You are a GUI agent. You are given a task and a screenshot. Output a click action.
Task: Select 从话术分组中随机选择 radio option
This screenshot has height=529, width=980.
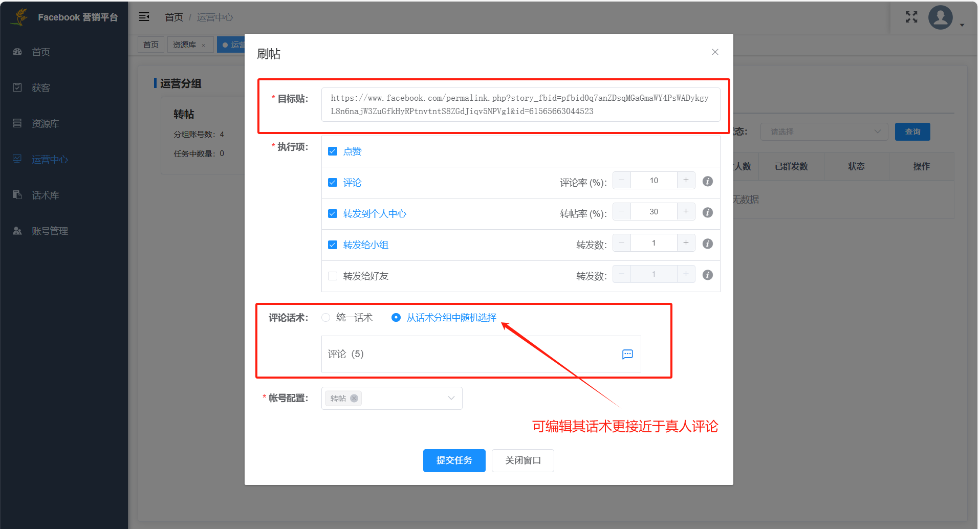[396, 317]
